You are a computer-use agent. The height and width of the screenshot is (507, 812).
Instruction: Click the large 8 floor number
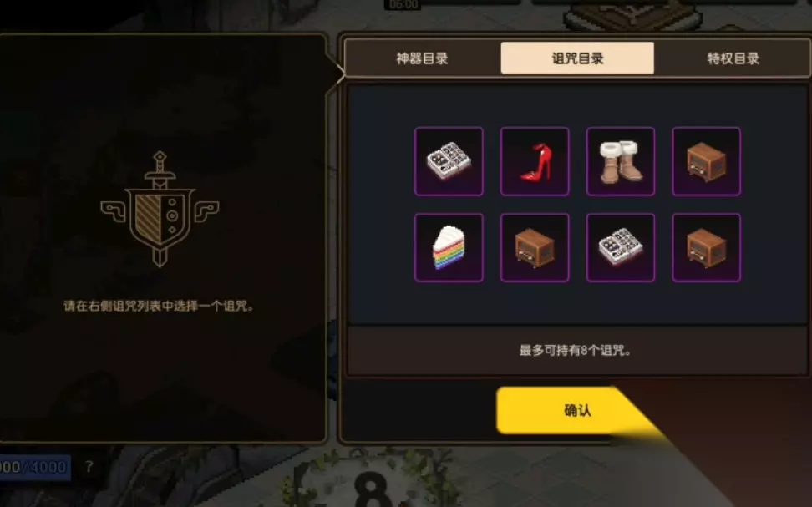coord(372,489)
